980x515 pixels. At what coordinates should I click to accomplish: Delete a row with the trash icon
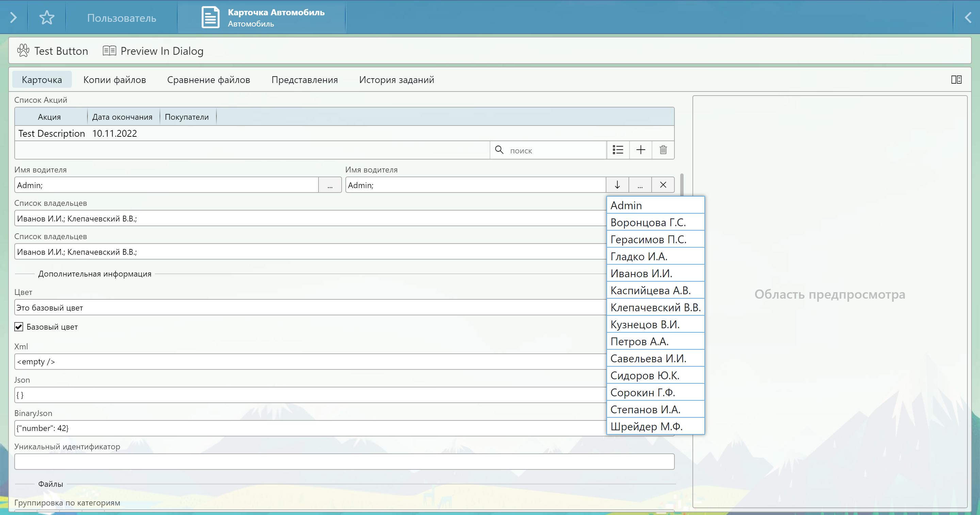pyautogui.click(x=663, y=150)
